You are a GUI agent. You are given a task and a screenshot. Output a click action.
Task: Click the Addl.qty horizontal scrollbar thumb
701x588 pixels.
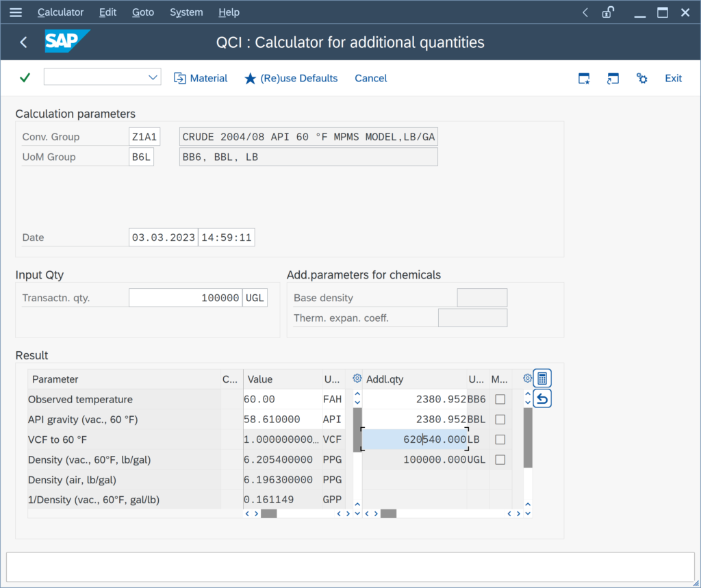[x=388, y=514]
